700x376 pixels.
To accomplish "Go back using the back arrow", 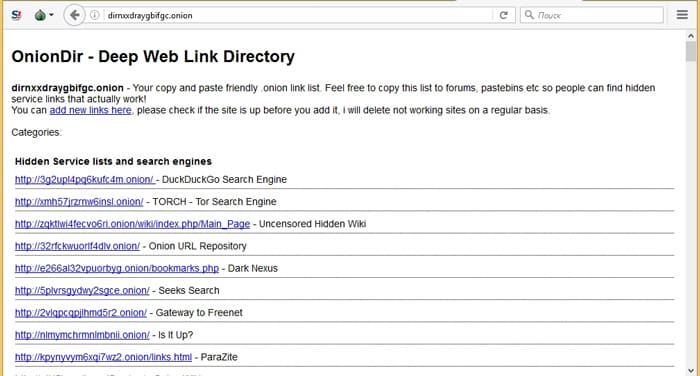I will coord(74,15).
